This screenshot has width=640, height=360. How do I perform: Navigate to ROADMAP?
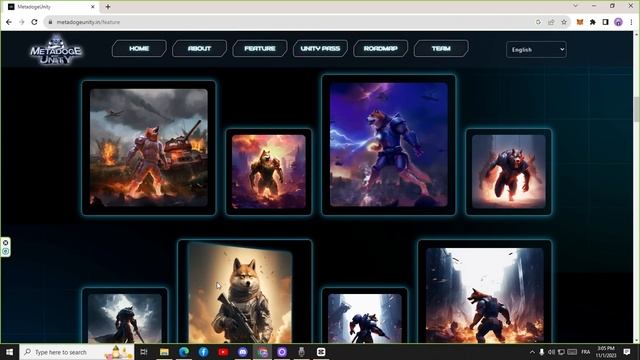click(380, 49)
